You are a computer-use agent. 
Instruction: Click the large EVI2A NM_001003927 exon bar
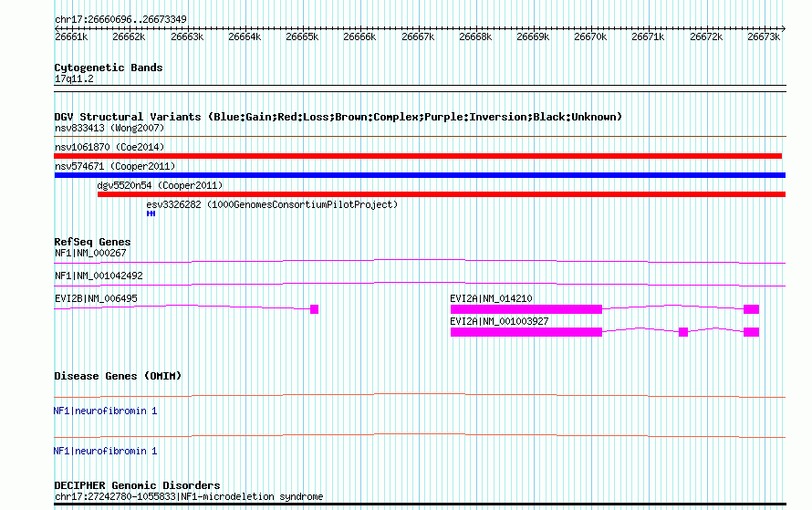point(526,332)
